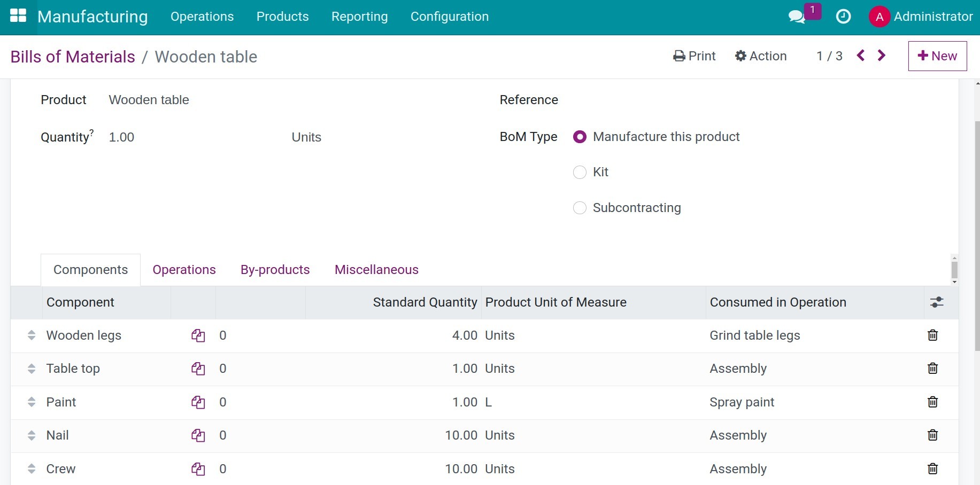
Task: Grab the reorder handle for Crew
Action: [x=32, y=469]
